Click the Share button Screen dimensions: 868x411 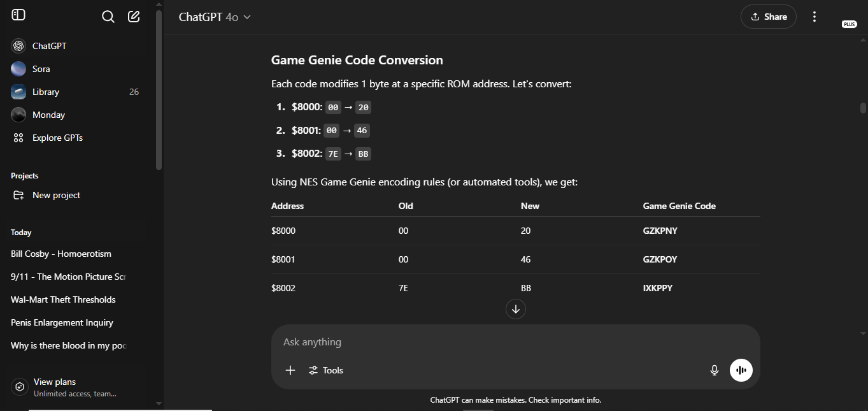[769, 17]
